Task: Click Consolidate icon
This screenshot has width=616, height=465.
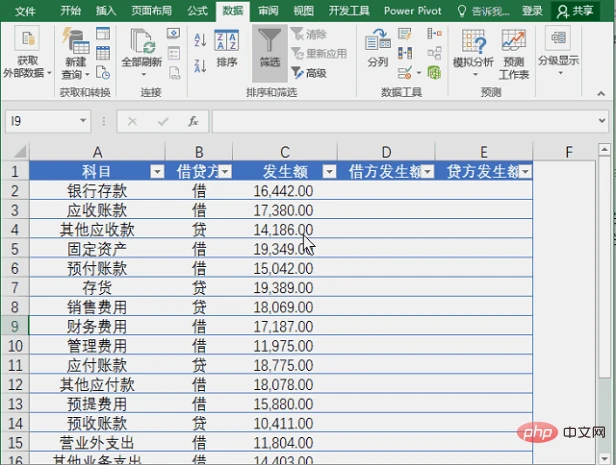Action: (x=434, y=33)
